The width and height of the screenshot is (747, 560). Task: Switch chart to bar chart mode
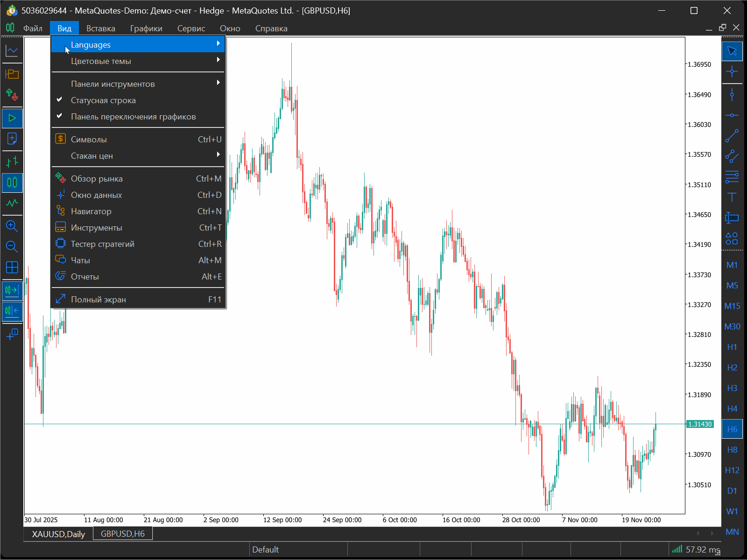12,162
